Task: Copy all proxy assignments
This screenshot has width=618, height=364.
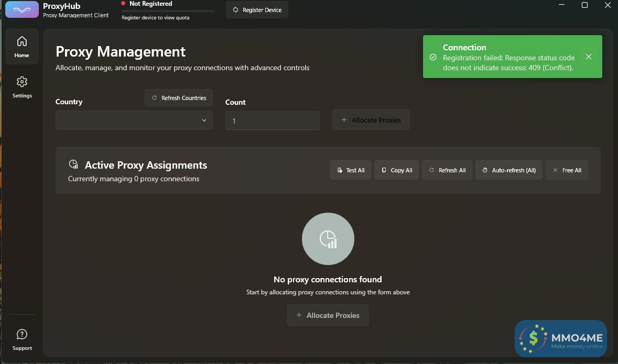Action: click(x=396, y=170)
